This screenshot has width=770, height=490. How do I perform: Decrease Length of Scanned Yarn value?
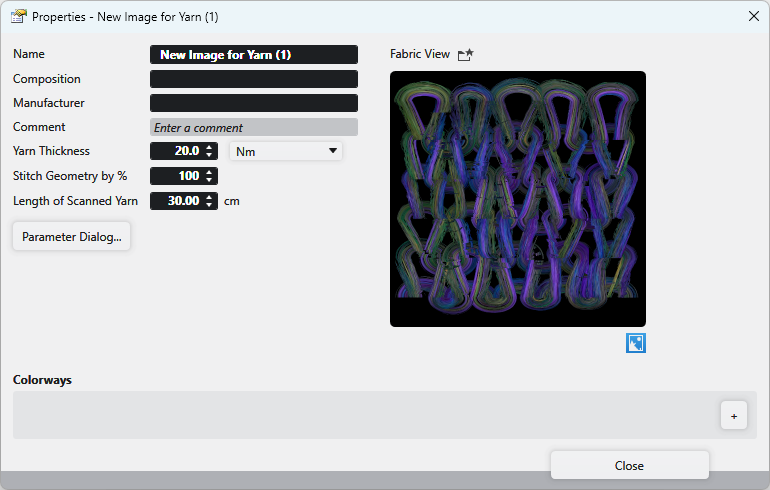pyautogui.click(x=209, y=205)
